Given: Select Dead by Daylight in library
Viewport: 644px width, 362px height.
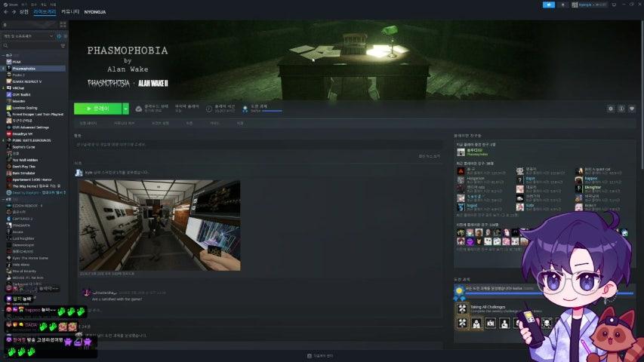Looking at the screenshot, I should [x=35, y=192].
